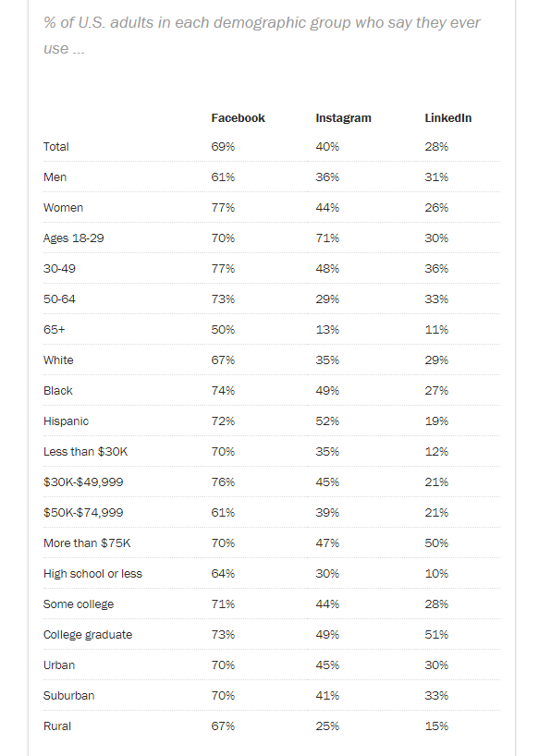Select the Total row label
Screen dimensions: 539x756
coord(55,147)
